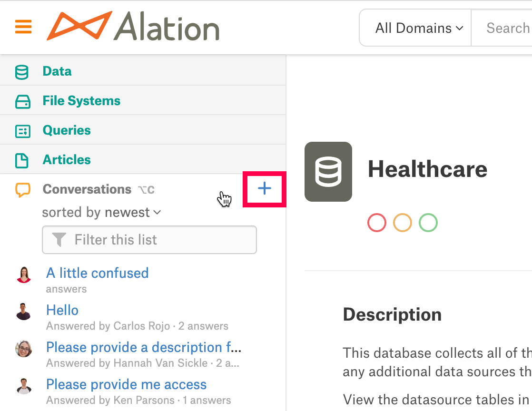Expand the sorted by newest dropdown
The image size is (532, 411).
[101, 213]
